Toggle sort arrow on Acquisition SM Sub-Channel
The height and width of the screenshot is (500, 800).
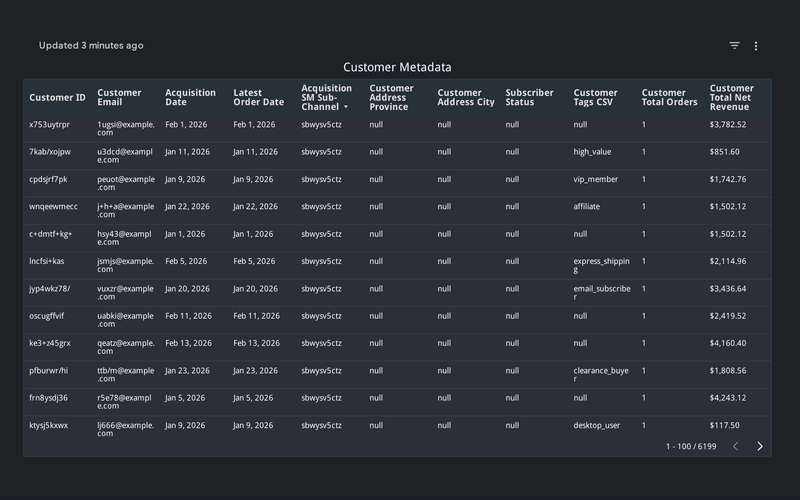[x=346, y=107]
